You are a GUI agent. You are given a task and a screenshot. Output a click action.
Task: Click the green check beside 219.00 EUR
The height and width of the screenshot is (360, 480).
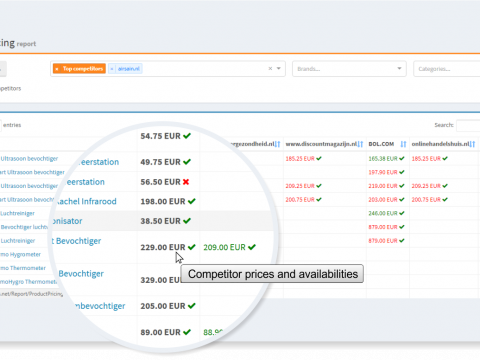click(x=402, y=186)
